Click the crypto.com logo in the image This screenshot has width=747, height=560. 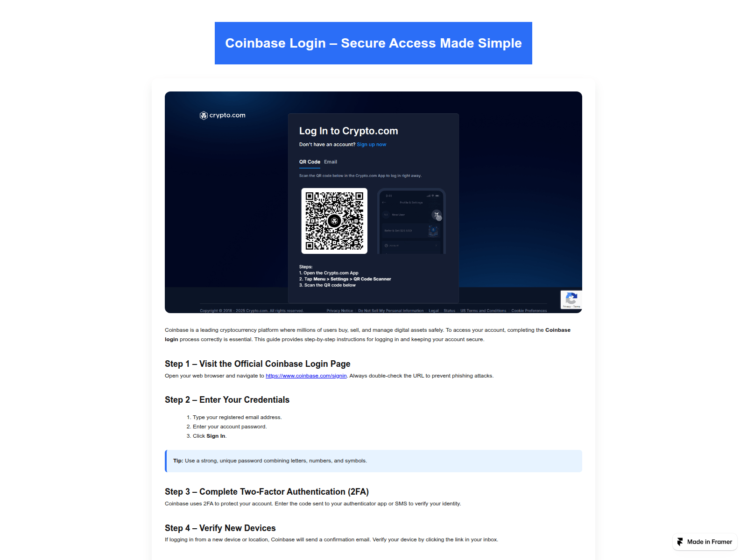(x=223, y=115)
